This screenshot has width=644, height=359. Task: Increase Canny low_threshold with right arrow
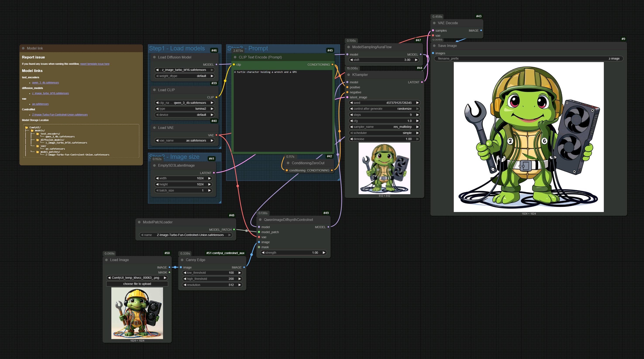click(239, 273)
